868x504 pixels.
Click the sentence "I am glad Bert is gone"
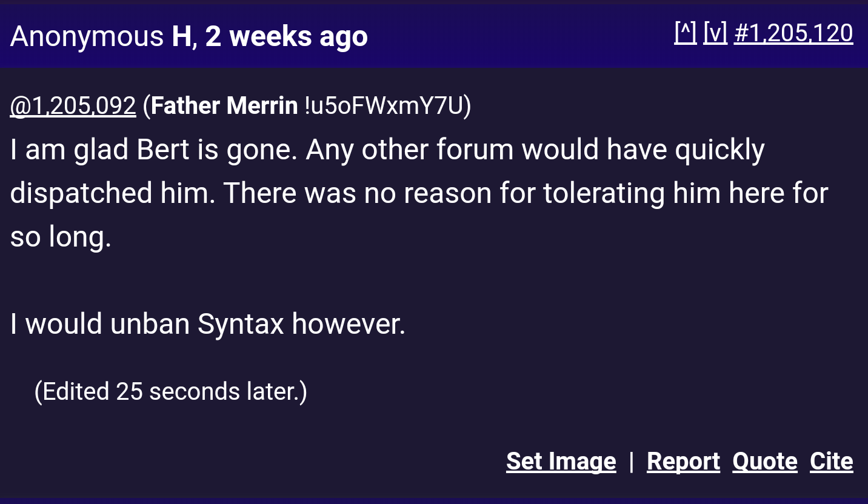pyautogui.click(x=153, y=150)
